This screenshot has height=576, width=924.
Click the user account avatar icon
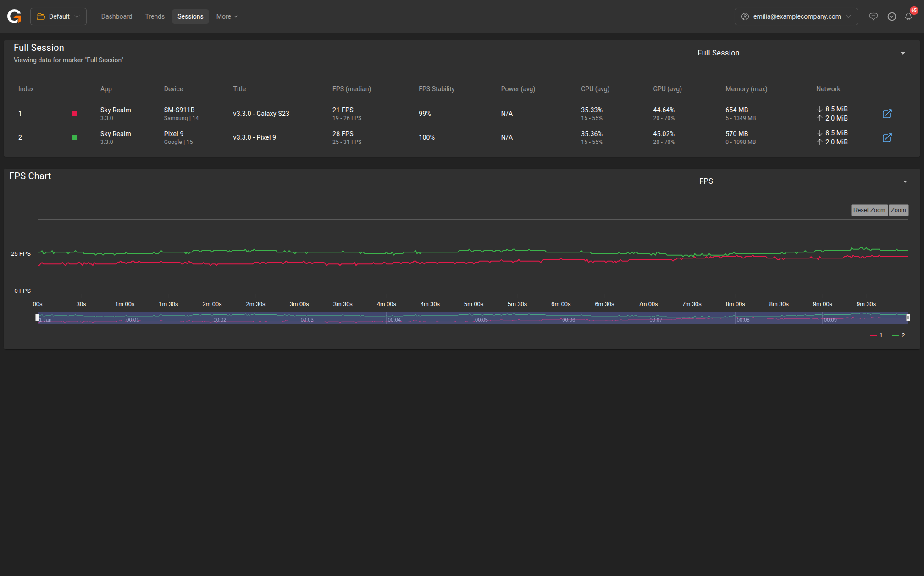(745, 16)
